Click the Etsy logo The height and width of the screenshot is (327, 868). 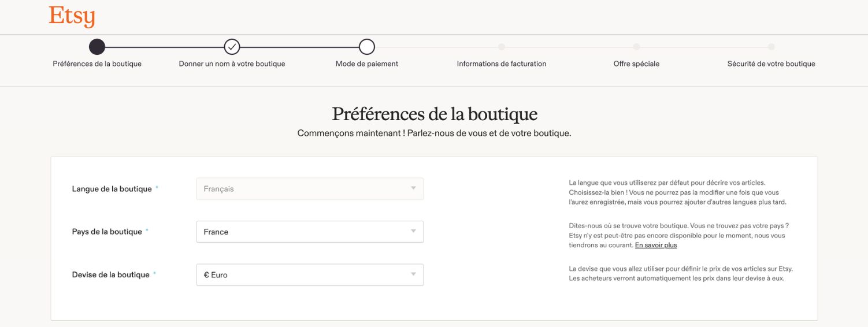coord(72,16)
